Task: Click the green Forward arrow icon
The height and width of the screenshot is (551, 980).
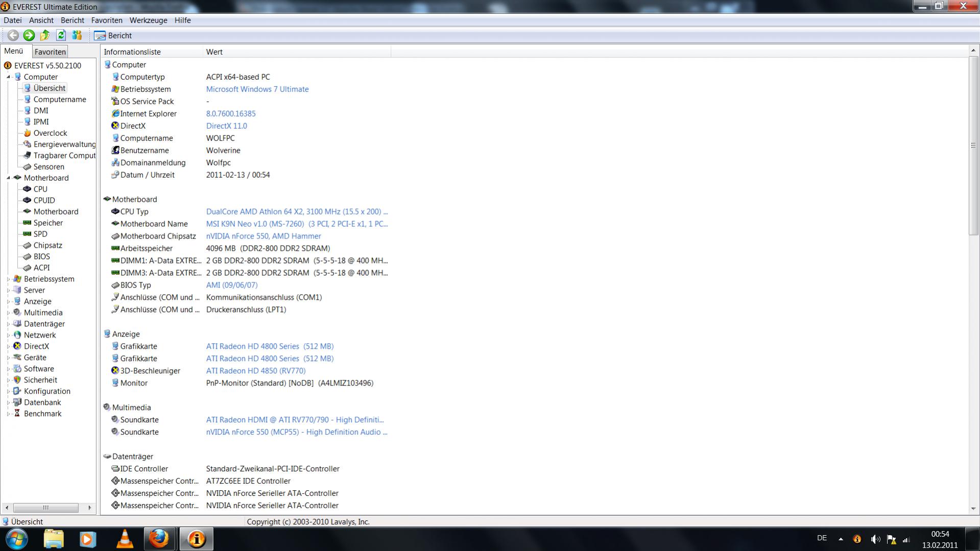Action: (x=29, y=35)
